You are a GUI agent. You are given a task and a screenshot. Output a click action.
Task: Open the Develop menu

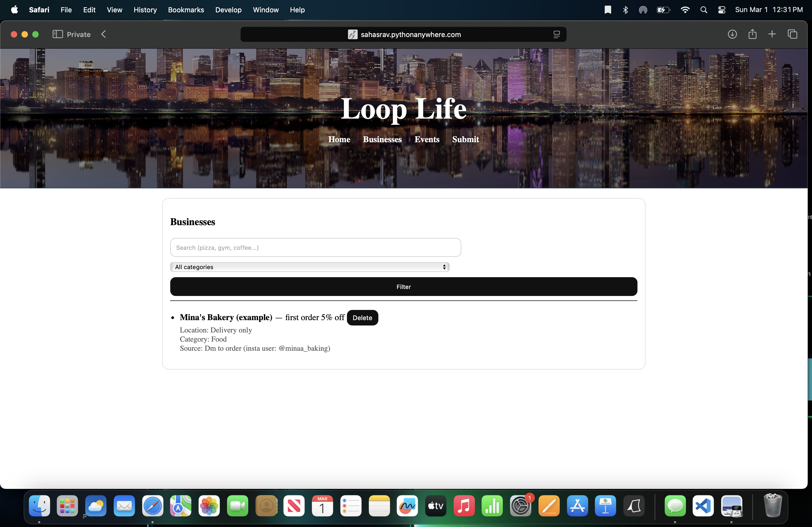[228, 10]
